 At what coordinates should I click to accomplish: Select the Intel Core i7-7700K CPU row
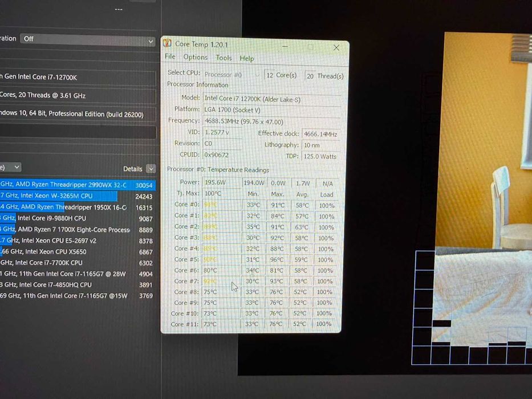pos(78,263)
